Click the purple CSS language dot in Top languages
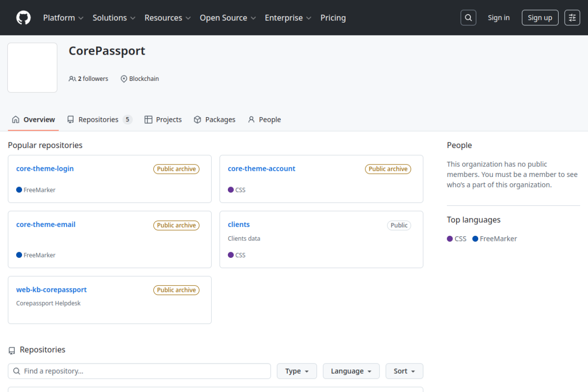Screen dimensions: 588x392 coord(450,239)
